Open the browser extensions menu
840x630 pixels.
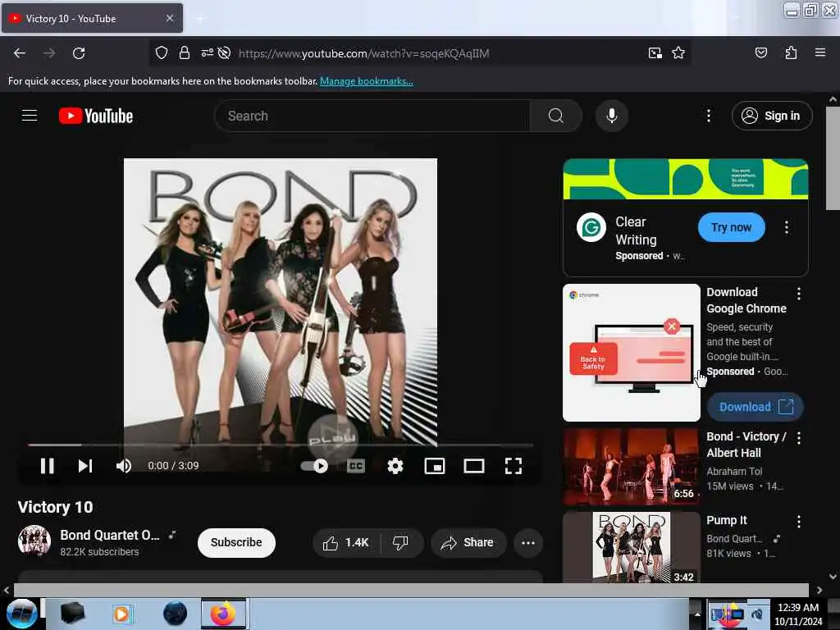pos(791,53)
